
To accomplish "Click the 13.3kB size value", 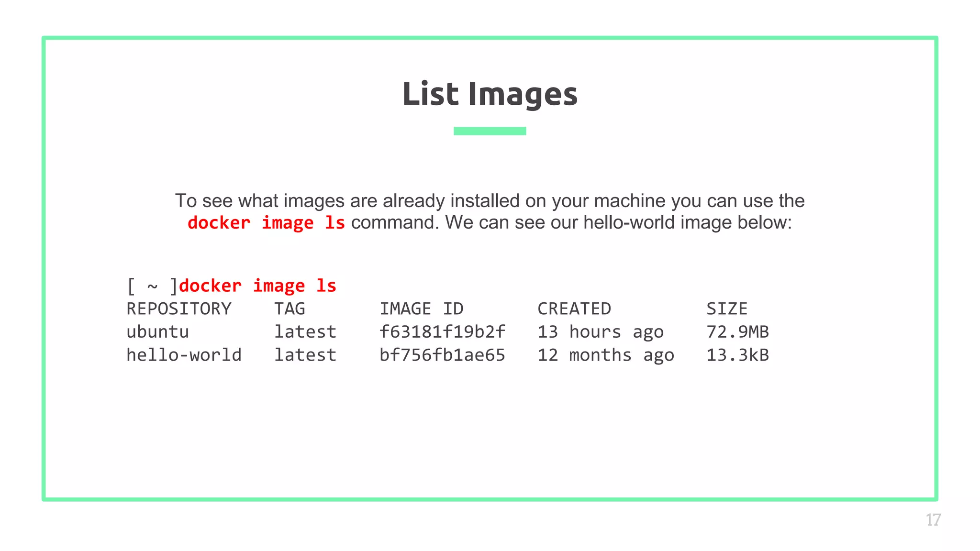I will 737,355.
